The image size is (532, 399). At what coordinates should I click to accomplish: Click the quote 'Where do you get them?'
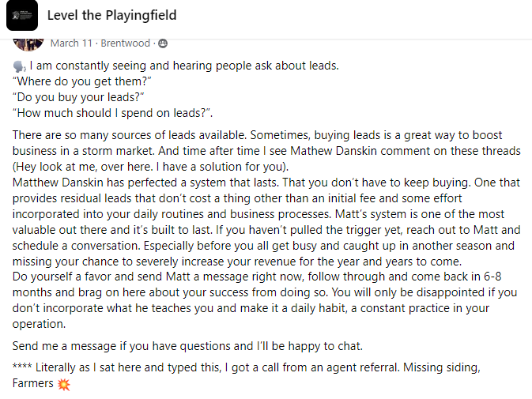coord(81,81)
